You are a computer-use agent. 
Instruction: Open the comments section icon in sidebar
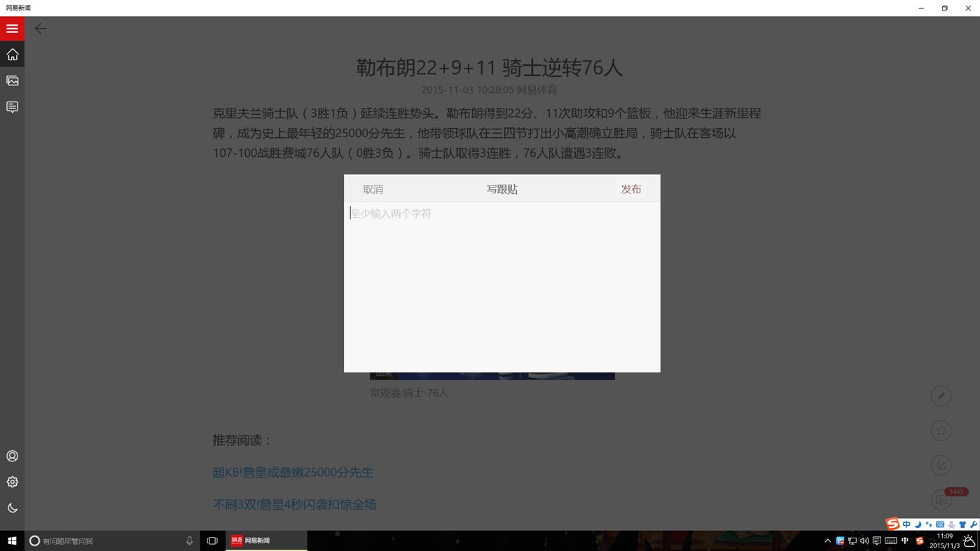coord(12,106)
